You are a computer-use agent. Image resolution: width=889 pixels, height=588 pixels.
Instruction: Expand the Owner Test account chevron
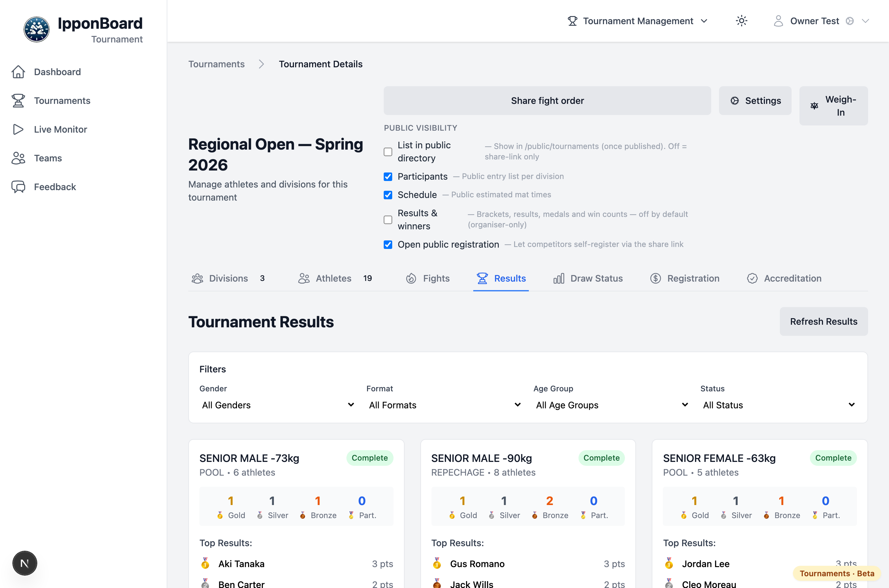click(865, 21)
